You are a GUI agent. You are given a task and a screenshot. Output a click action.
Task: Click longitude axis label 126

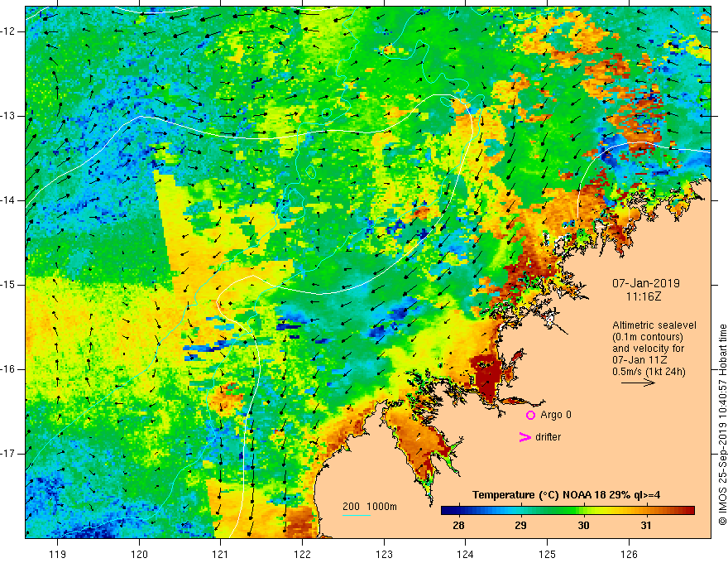629,554
